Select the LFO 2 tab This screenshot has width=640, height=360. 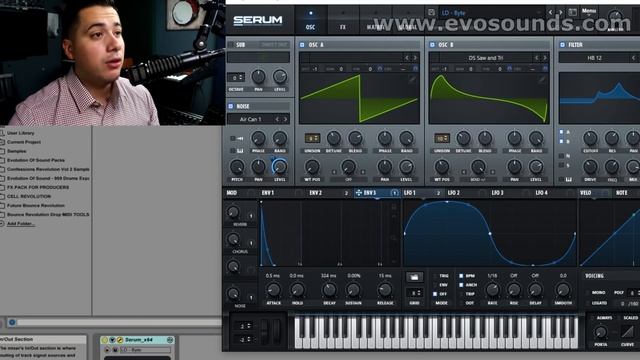click(453, 193)
